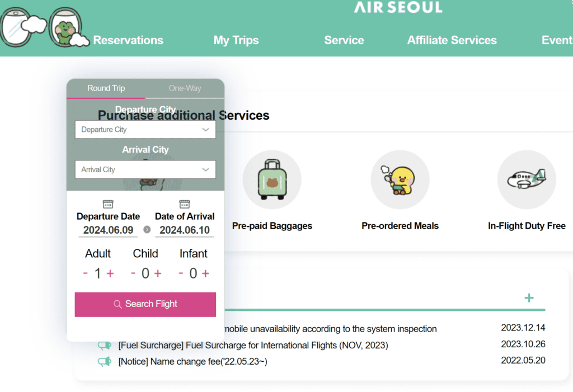
Task: Expand the Departure City dropdown
Action: (145, 130)
